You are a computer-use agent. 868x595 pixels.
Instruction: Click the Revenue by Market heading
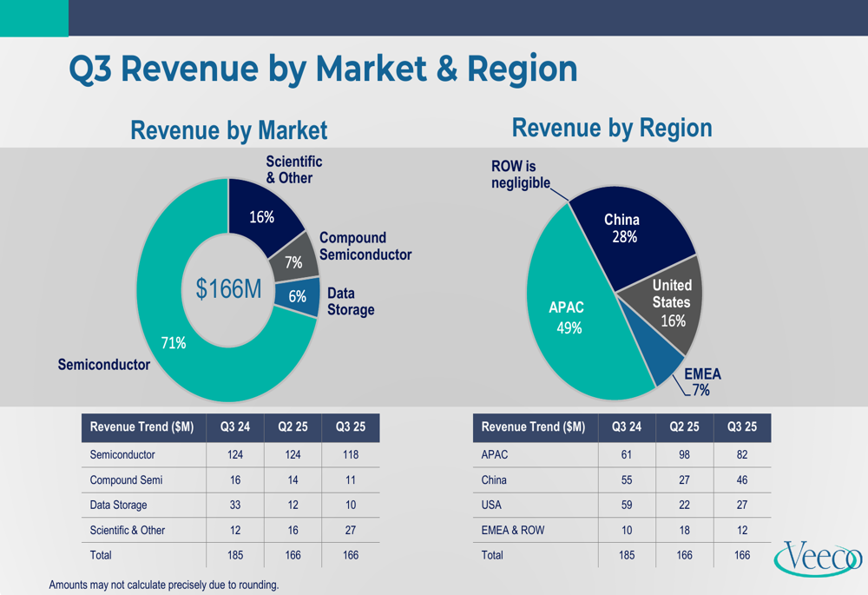[228, 130]
